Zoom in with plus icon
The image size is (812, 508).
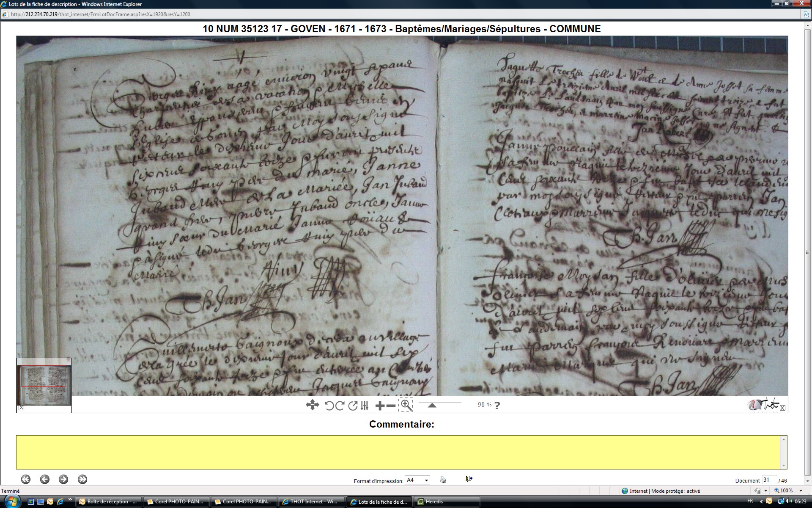(x=380, y=406)
